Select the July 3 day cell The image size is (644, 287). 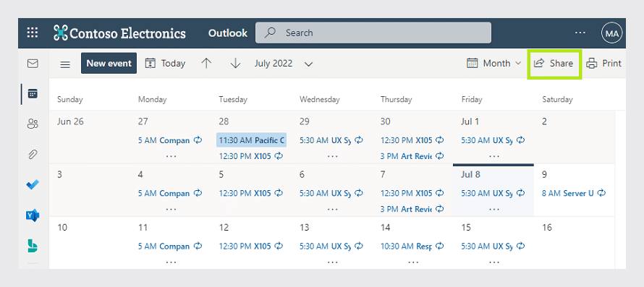[90, 189]
